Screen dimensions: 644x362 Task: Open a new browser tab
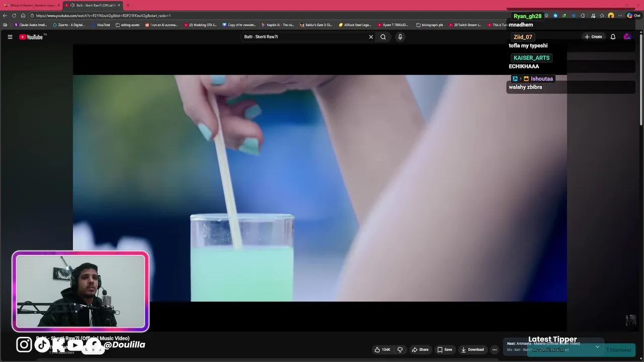[128, 5]
